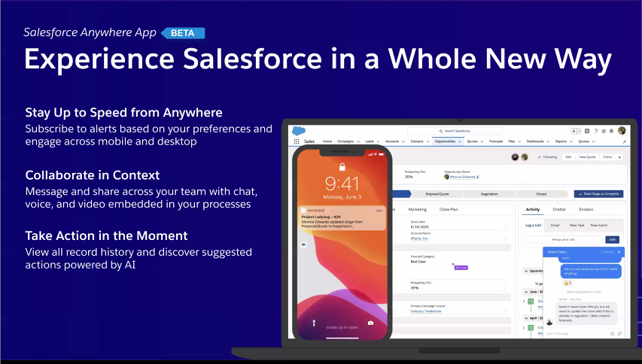This screenshot has height=364, width=642.
Task: Edit the Close Date field pencil
Action: pyautogui.click(x=506, y=226)
